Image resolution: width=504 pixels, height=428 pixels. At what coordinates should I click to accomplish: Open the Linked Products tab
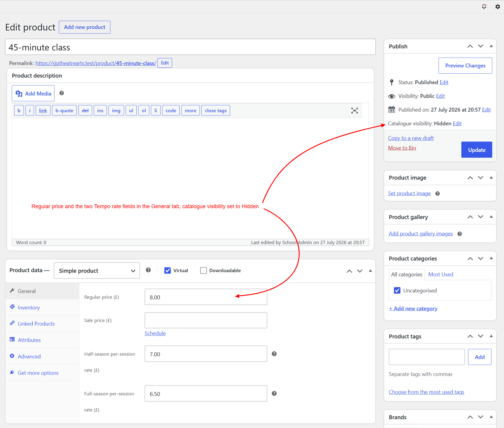(x=42, y=324)
